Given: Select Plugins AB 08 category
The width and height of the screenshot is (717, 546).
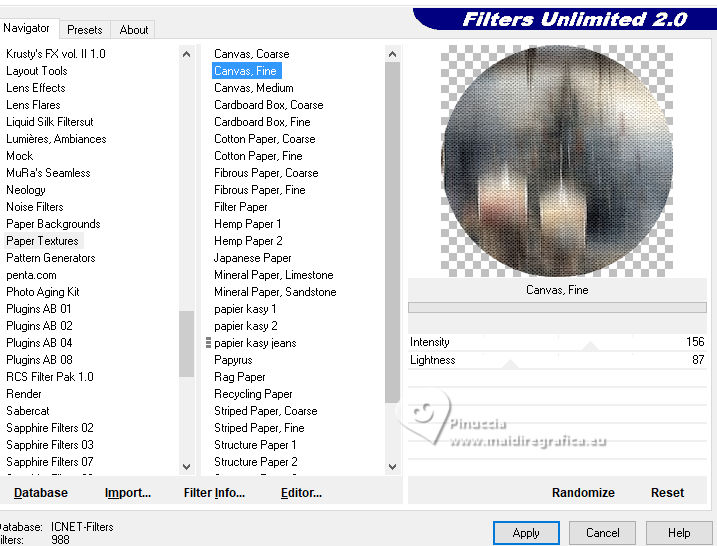Looking at the screenshot, I should click(39, 360).
